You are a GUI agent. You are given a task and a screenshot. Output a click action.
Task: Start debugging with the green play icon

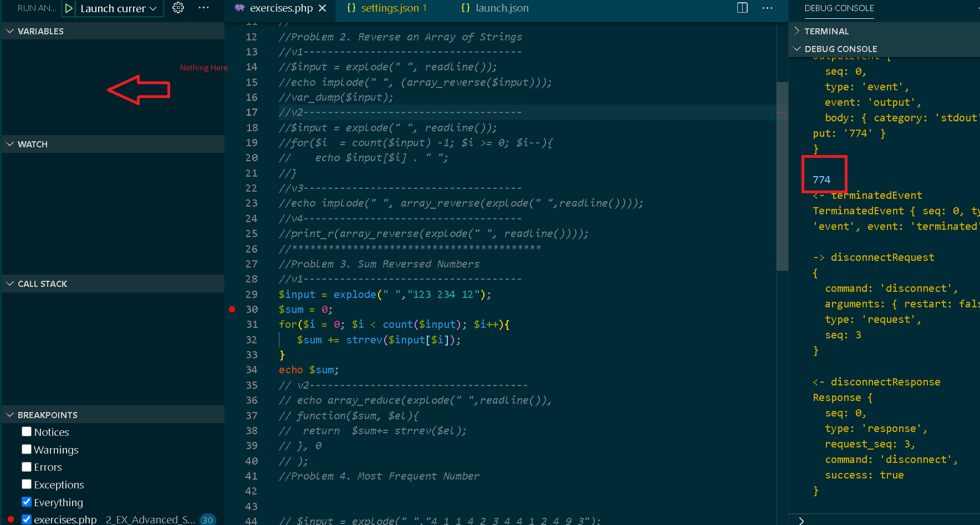point(69,8)
